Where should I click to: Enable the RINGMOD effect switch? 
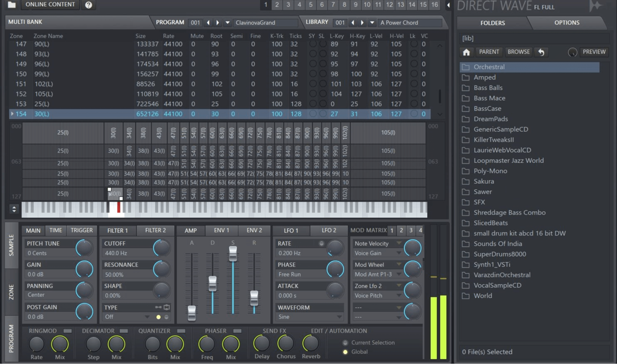67,331
